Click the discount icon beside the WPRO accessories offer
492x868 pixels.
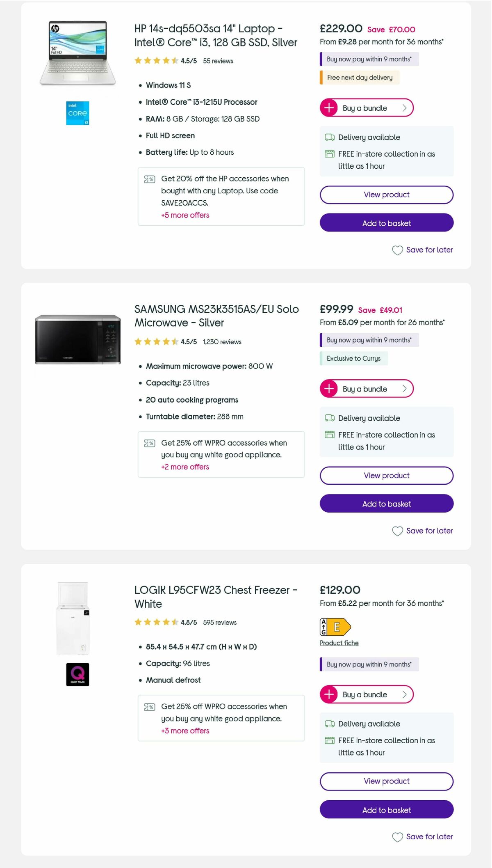(x=150, y=444)
